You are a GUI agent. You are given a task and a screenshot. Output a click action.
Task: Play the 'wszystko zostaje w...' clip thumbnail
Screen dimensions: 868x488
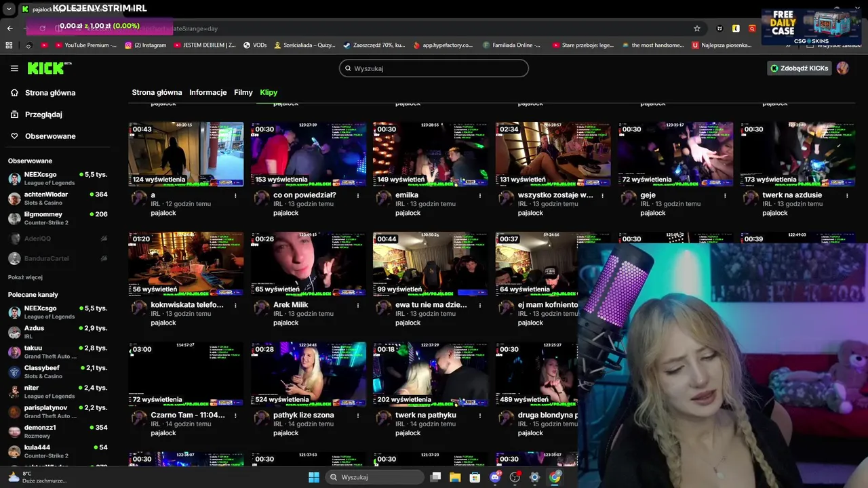553,154
